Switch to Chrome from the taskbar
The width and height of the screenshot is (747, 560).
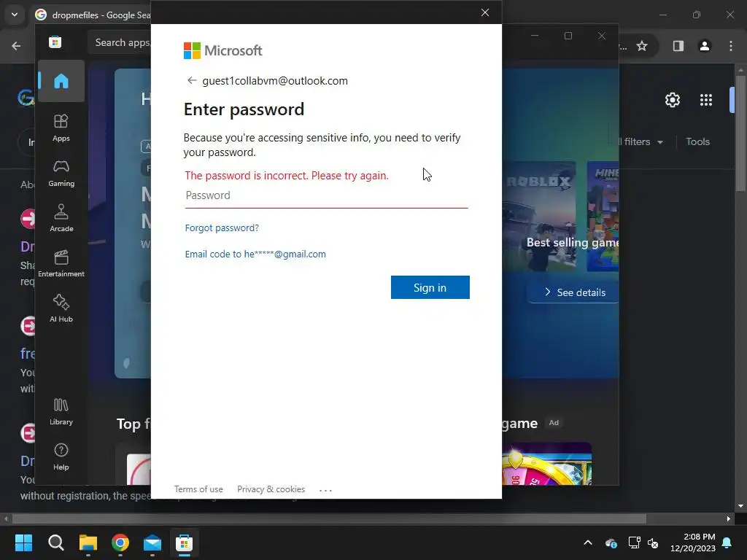(x=120, y=542)
